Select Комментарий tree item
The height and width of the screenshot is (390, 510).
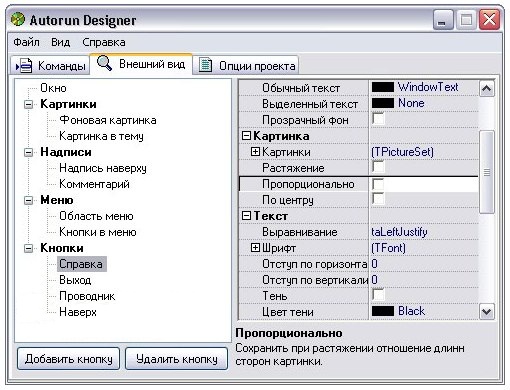pyautogui.click(x=94, y=184)
